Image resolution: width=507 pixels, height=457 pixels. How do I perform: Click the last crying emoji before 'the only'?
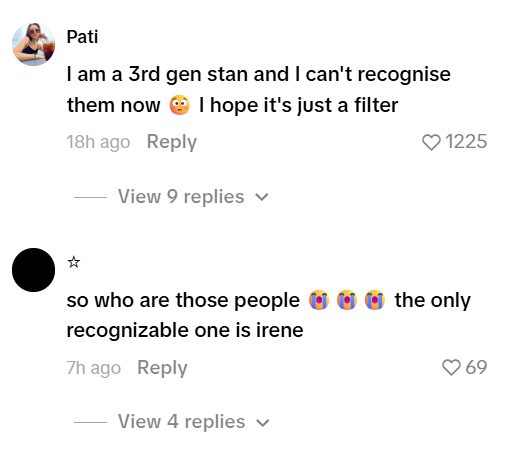pyautogui.click(x=375, y=300)
